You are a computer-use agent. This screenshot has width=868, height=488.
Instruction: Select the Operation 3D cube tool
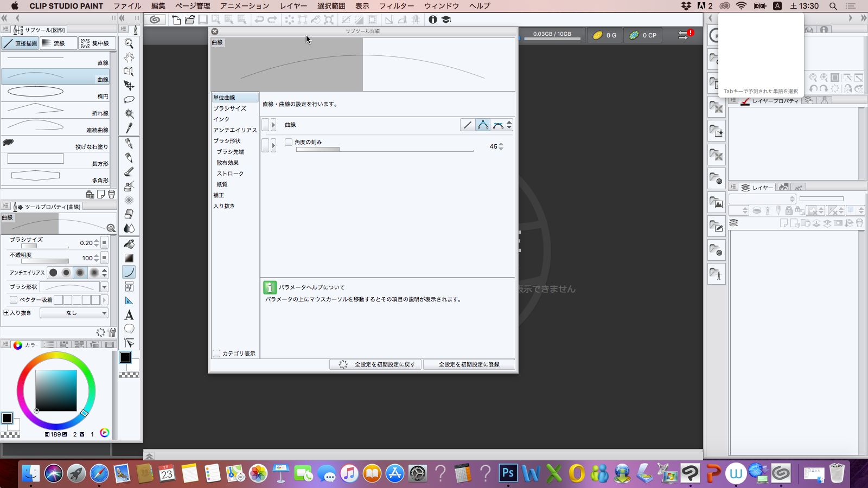coord(129,72)
